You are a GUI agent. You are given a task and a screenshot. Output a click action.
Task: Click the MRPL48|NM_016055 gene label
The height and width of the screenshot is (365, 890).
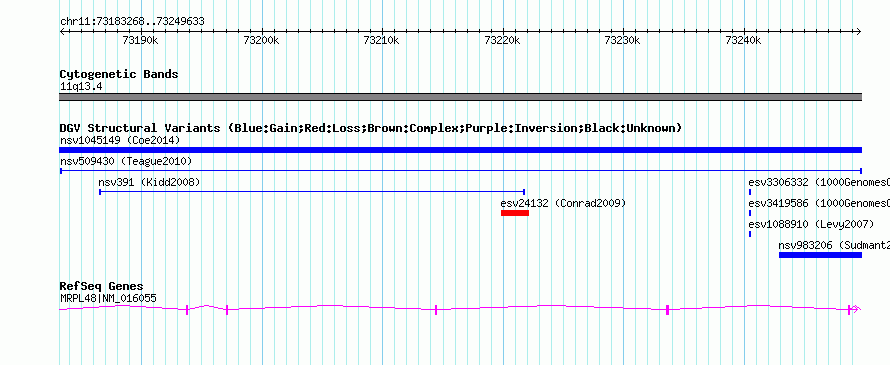coord(108,299)
